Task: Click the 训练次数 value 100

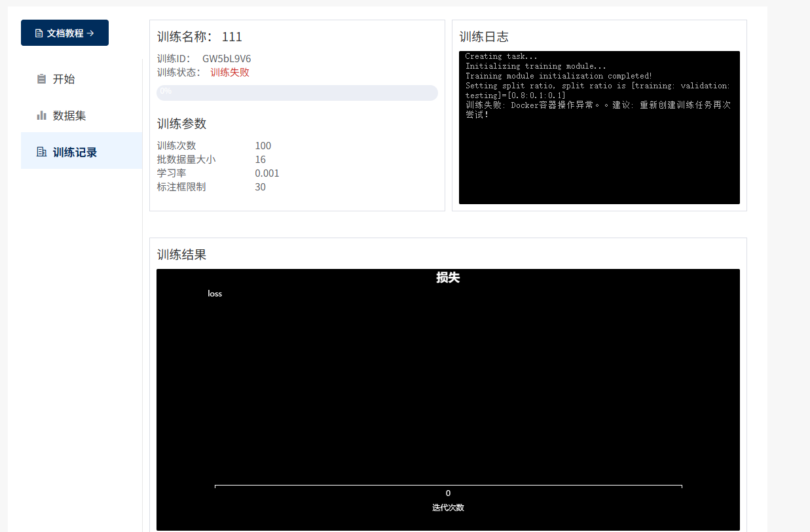Action: point(263,146)
